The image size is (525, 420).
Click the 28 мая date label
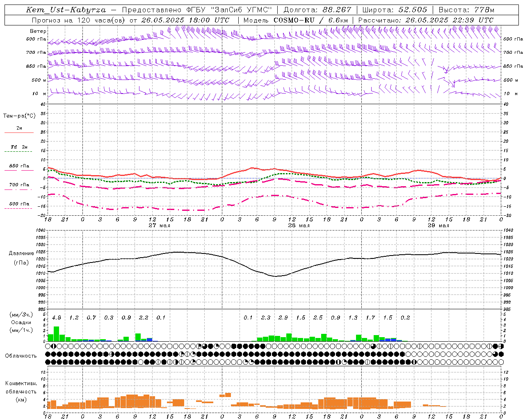(299, 226)
